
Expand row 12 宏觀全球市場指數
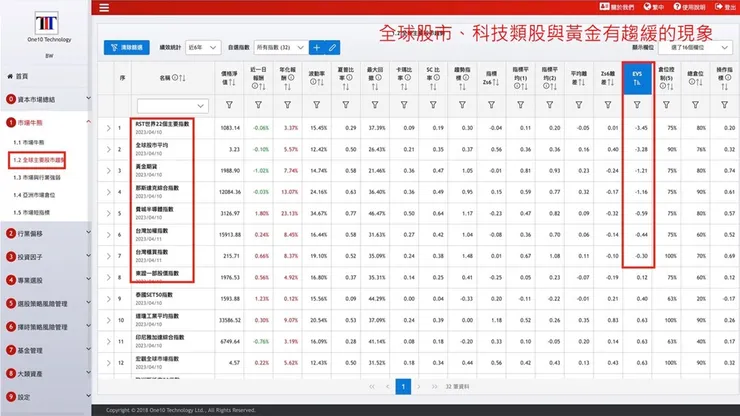[108, 363]
